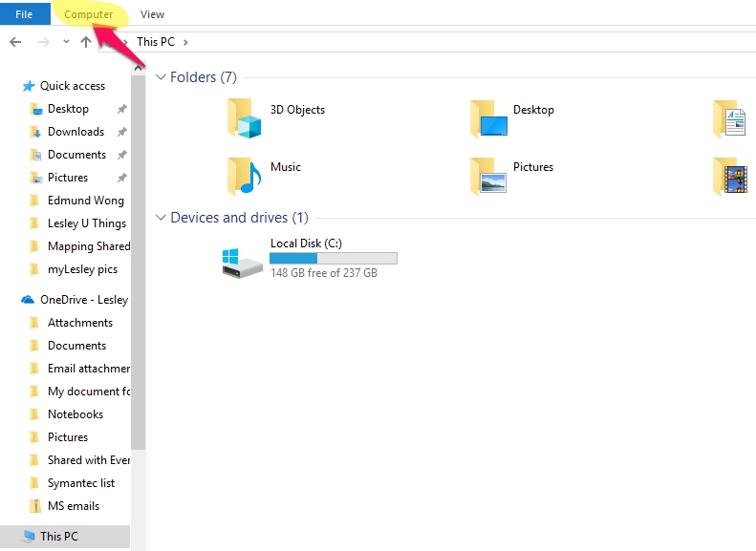The width and height of the screenshot is (756, 551).
Task: Select the Videos folder icon in Folders
Action: tap(730, 176)
